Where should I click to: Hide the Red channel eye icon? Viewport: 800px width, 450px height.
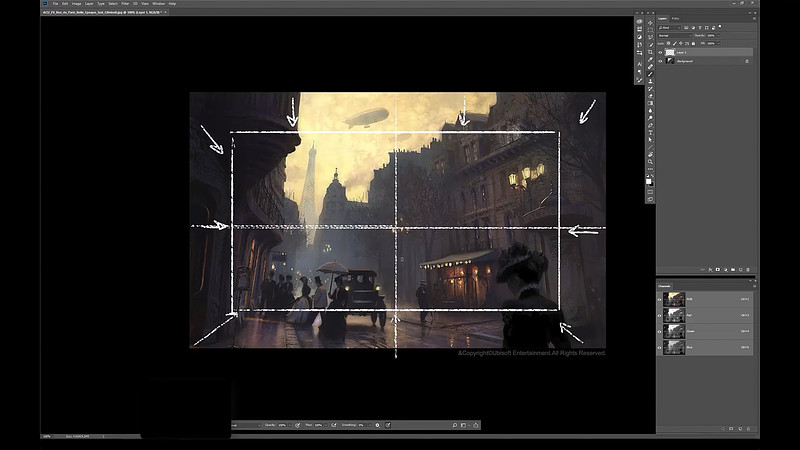pyautogui.click(x=661, y=313)
